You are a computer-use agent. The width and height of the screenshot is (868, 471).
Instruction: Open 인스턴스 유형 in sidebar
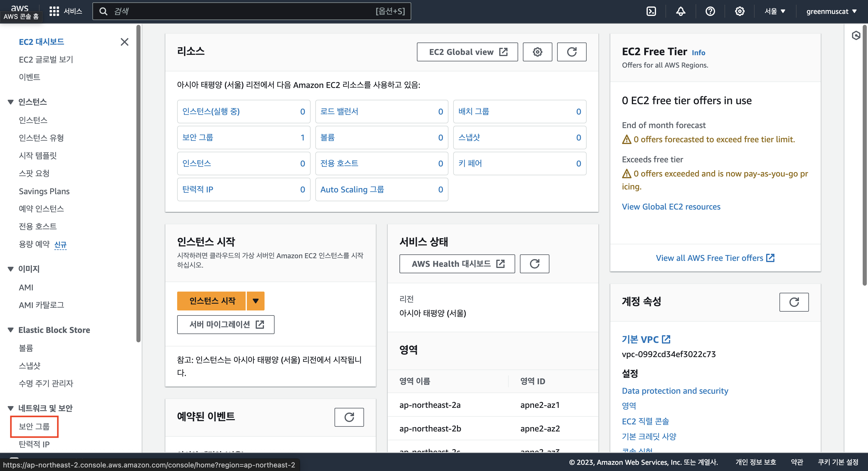41,138
